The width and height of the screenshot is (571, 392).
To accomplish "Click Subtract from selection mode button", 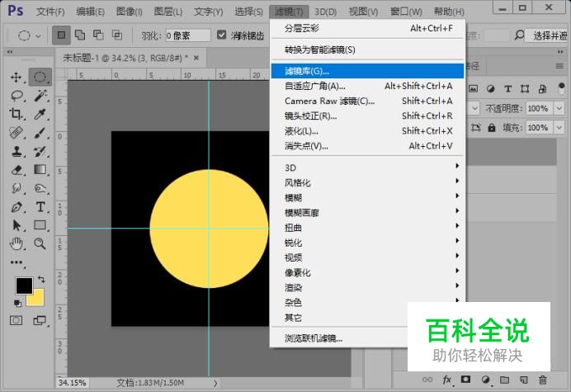I will pyautogui.click(x=98, y=35).
